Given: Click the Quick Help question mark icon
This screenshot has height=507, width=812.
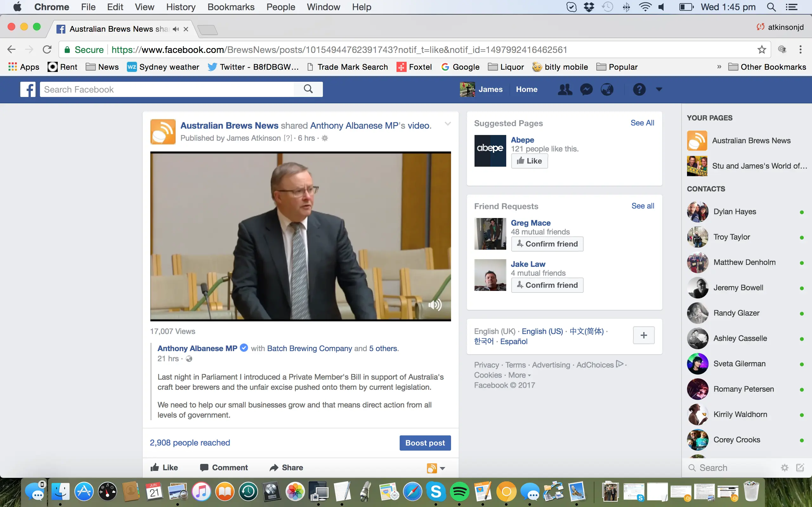Looking at the screenshot, I should [639, 90].
